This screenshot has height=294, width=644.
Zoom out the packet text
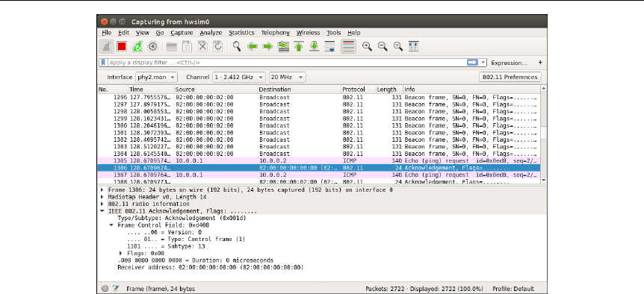click(x=383, y=46)
